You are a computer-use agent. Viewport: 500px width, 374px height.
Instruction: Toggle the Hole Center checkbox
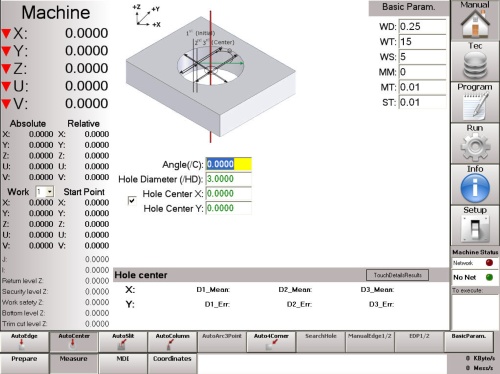[x=132, y=201]
